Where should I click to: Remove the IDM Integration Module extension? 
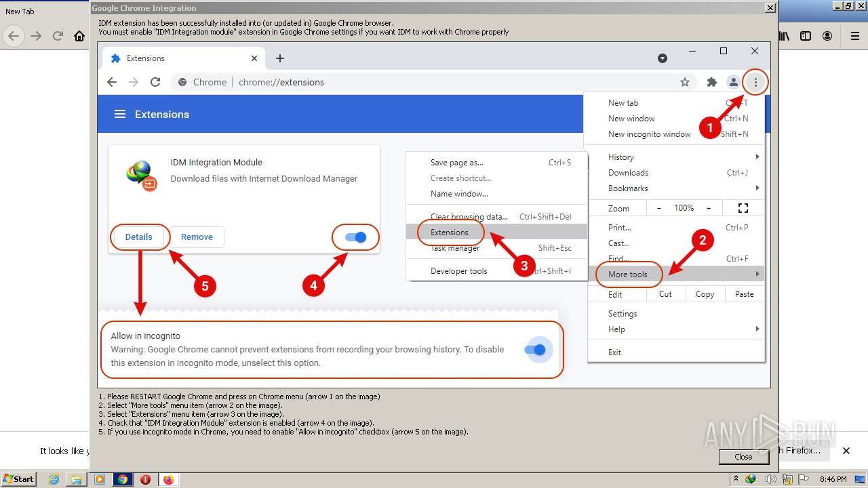pos(197,237)
